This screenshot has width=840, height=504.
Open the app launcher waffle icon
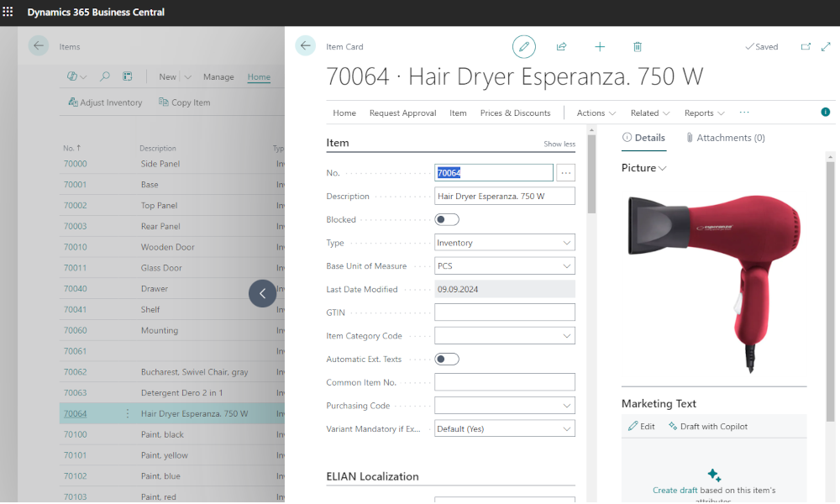tap(8, 11)
